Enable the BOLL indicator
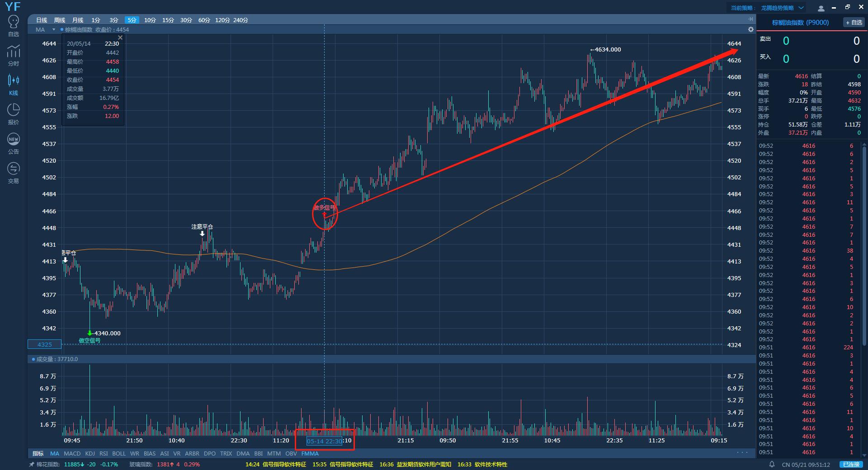This screenshot has width=868, height=470. click(x=119, y=453)
